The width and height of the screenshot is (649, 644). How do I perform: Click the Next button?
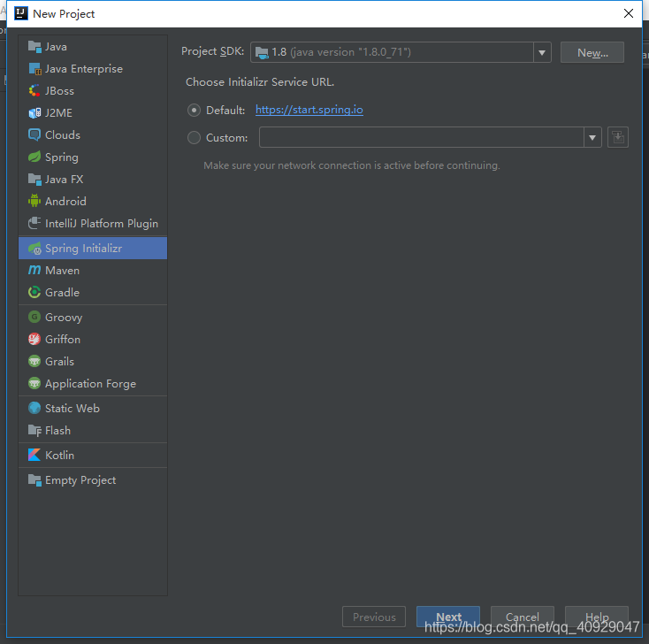(448, 617)
